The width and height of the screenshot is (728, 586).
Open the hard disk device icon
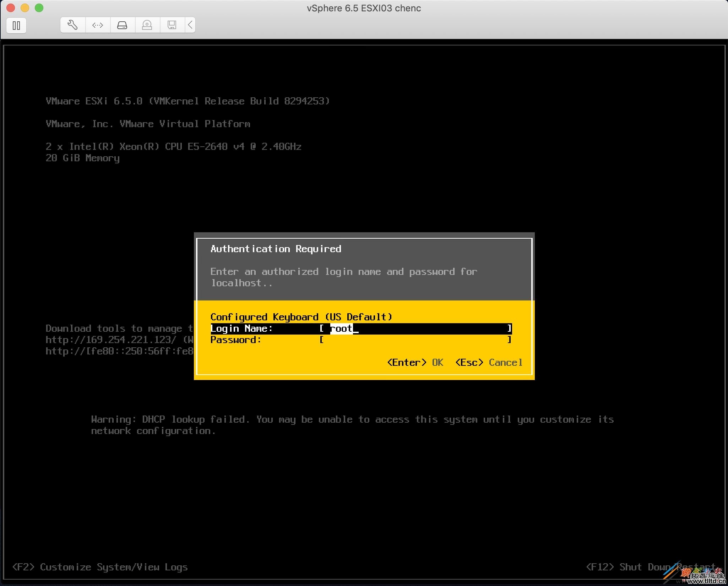(x=123, y=25)
